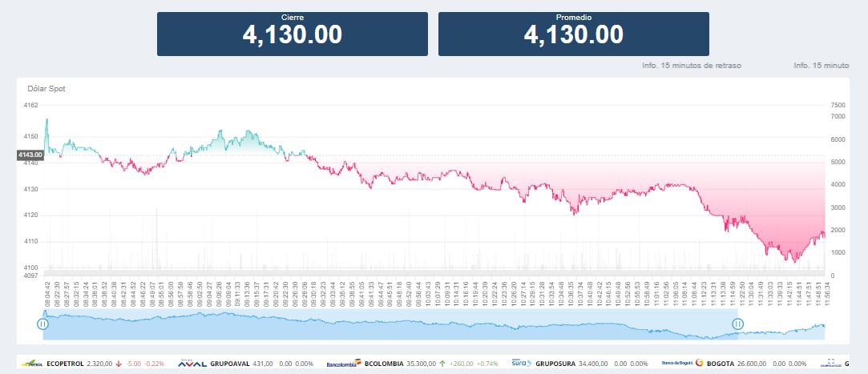This screenshot has width=868, height=374.
Task: Click the red down arrow beside Ecopetrol
Action: pos(119,364)
